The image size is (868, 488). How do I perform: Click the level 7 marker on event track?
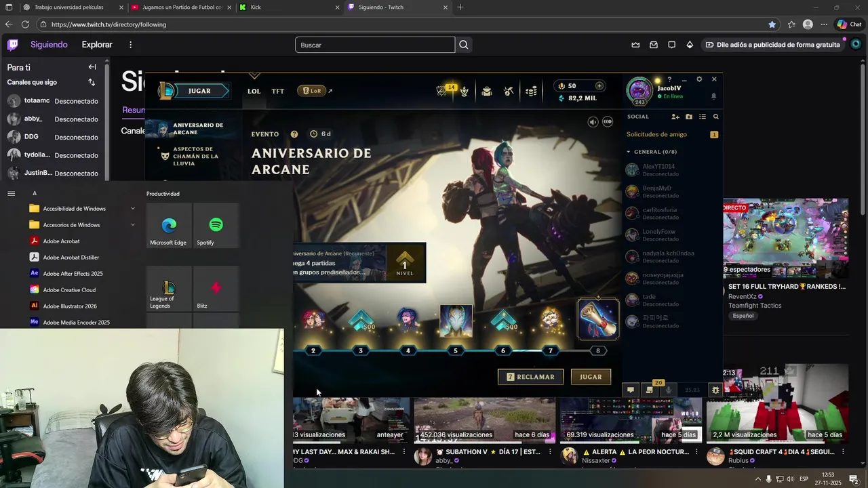click(x=550, y=350)
